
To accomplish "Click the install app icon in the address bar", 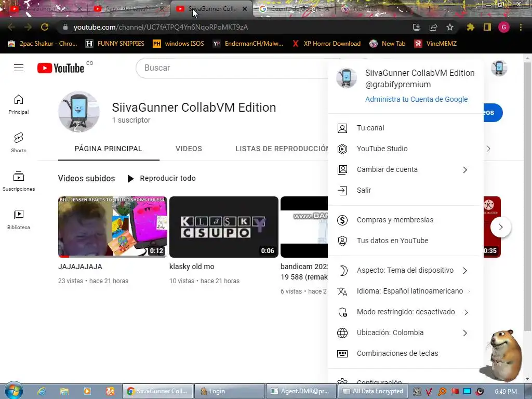I will [416, 27].
